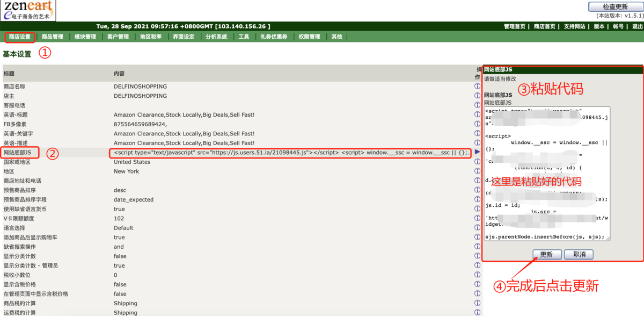The height and width of the screenshot is (316, 644).
Task: Open the 界面设定 menu
Action: [x=184, y=37]
